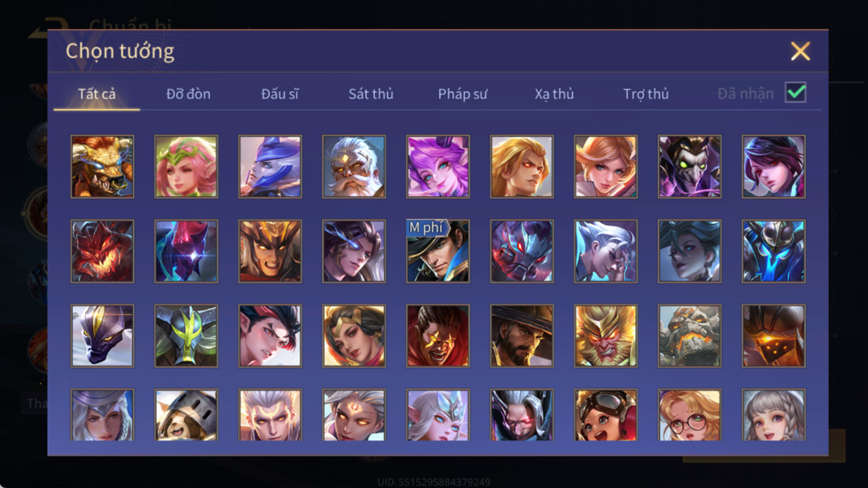
Task: Open the 'Đấu sĩ' tab
Action: click(280, 94)
